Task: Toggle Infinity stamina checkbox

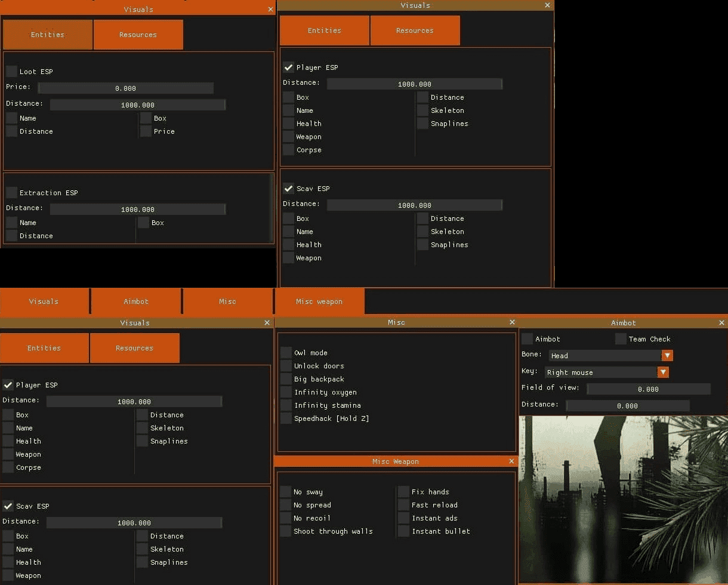Action: (x=286, y=405)
